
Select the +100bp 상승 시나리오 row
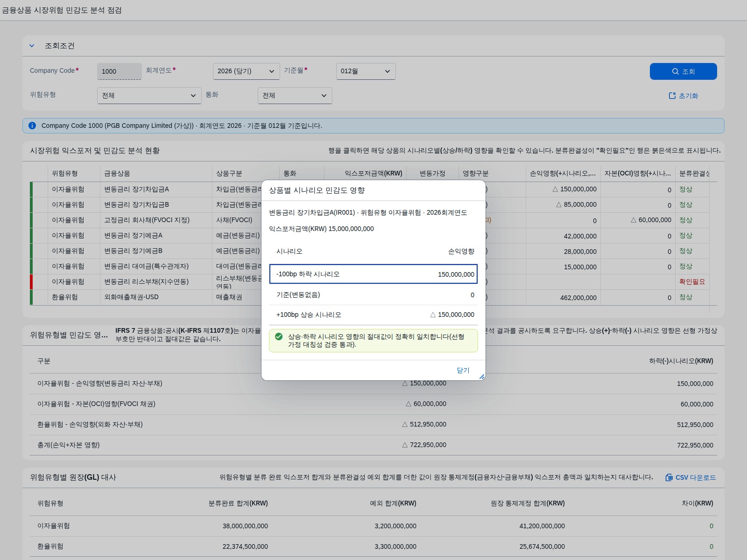[x=373, y=315]
